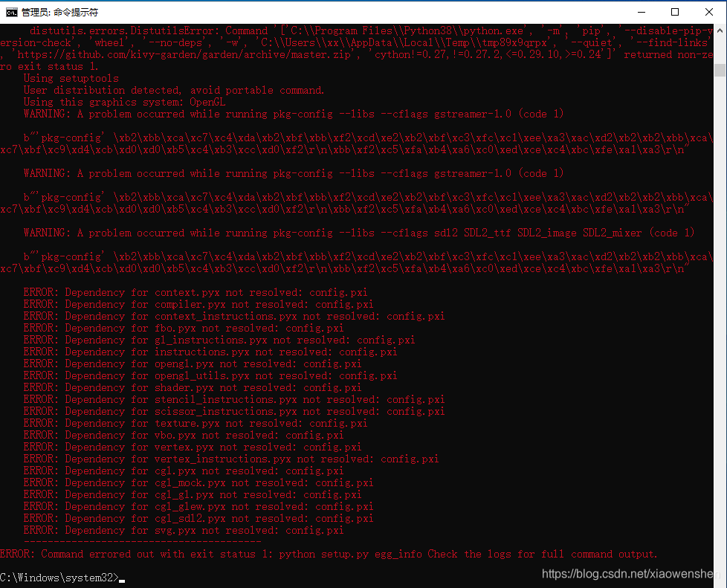Screen dimensions: 727x588
Task: Click the vbo.pyx dependency error line
Action: [x=184, y=435]
